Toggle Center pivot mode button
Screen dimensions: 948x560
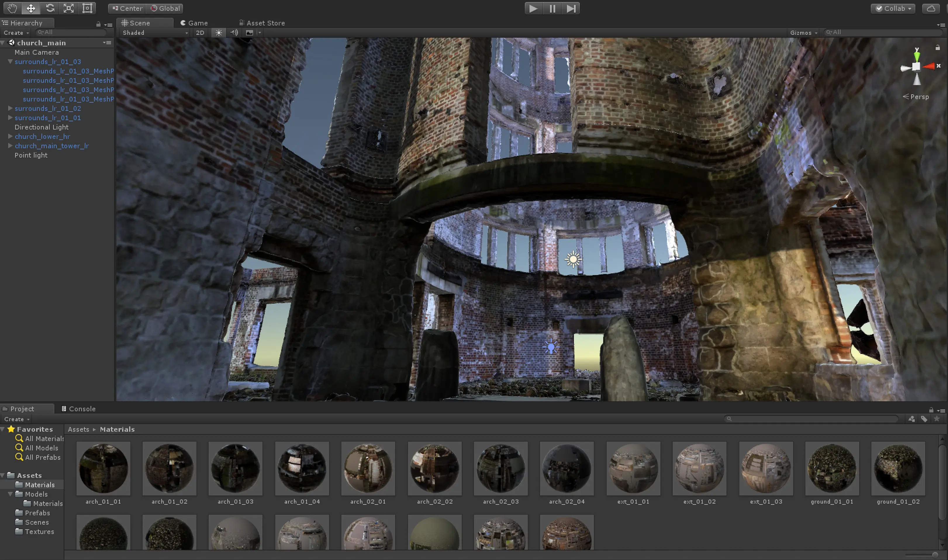127,8
